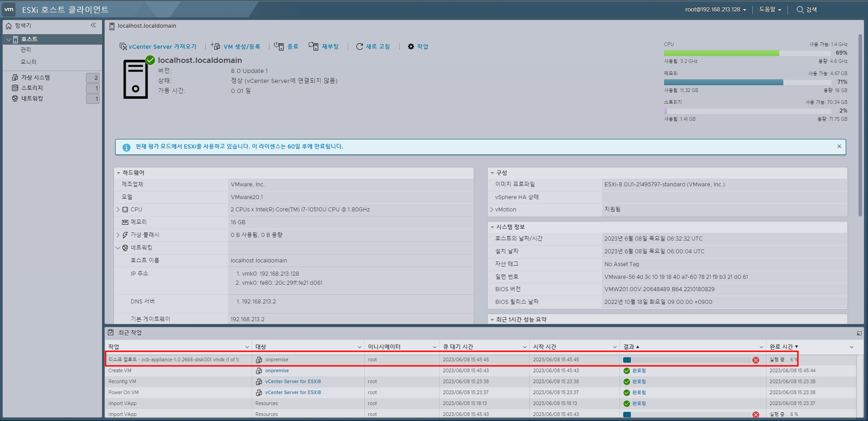This screenshot has width=868, height=421.
Task: Click vCenter Server 가져오기 toolbar button
Action: (158, 46)
